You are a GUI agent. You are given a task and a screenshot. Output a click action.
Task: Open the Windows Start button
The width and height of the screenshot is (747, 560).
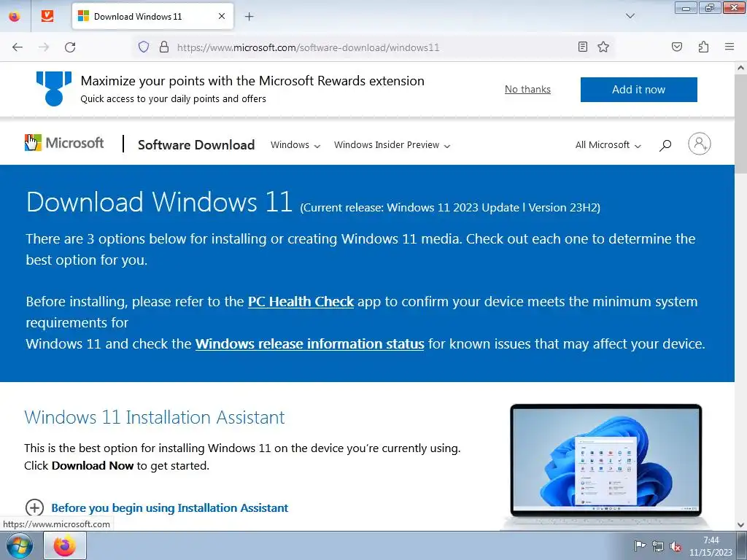tap(19, 545)
